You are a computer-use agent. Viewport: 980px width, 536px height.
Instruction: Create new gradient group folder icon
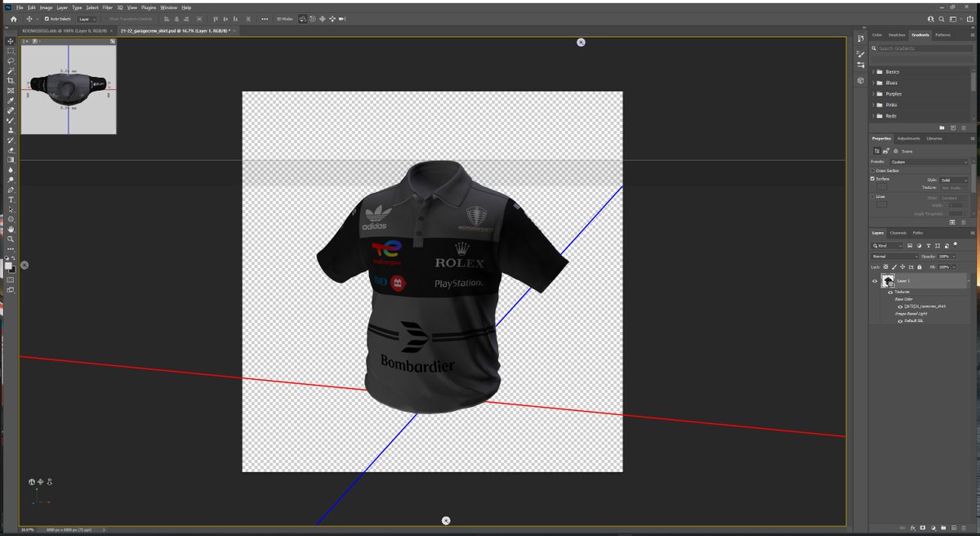coord(942,127)
